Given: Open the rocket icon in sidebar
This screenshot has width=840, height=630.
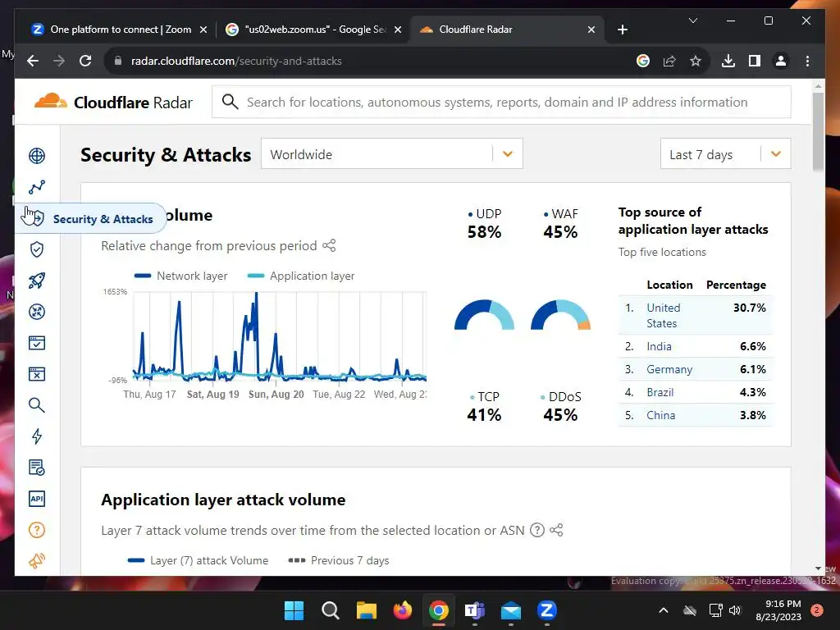Looking at the screenshot, I should (36, 281).
